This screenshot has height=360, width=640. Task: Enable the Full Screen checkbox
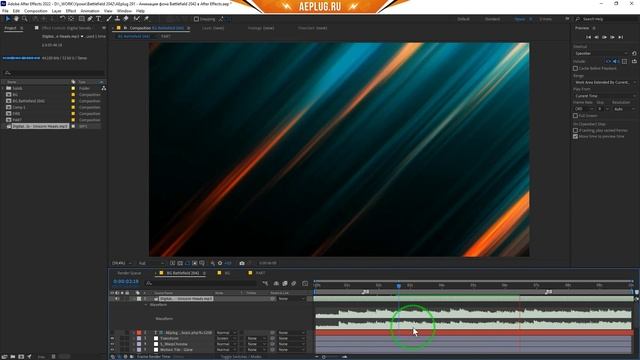(576, 116)
